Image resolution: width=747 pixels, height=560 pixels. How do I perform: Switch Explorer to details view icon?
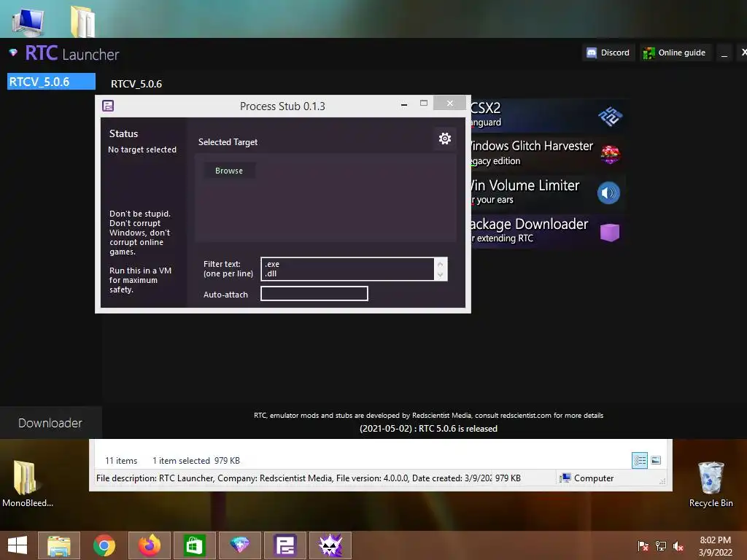[x=639, y=460]
